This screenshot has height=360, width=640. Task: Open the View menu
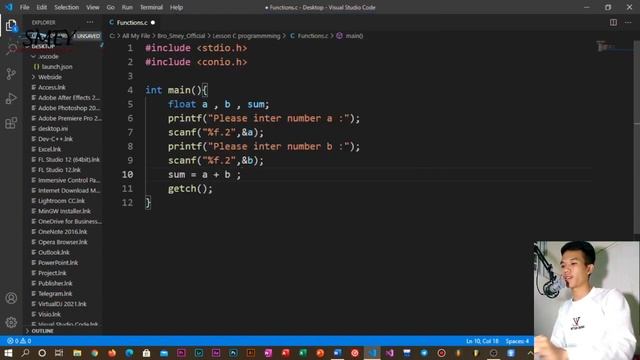pos(93,7)
